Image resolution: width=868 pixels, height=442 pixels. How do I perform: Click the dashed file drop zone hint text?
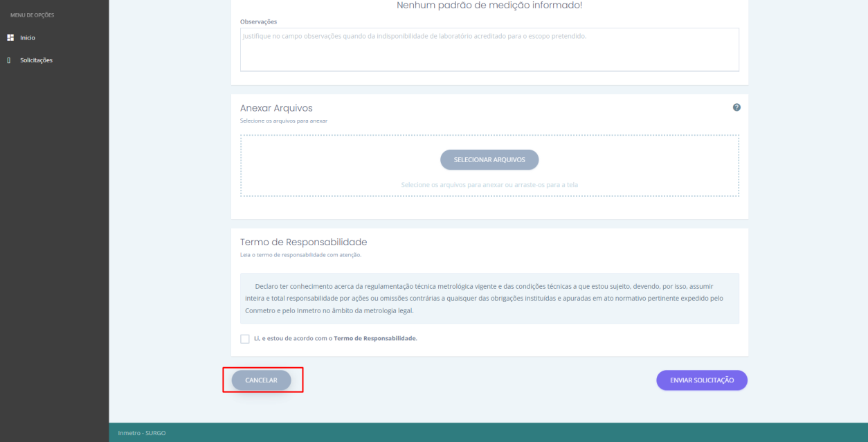point(489,185)
